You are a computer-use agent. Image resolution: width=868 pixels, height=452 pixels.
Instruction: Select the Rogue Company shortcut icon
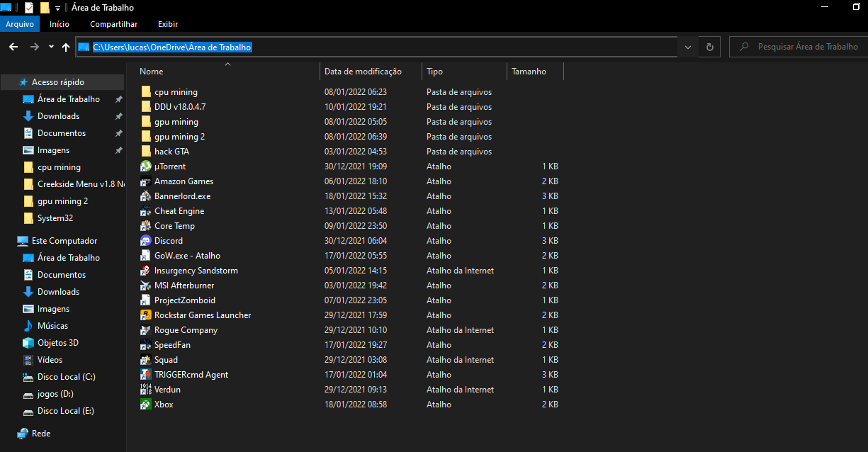tap(146, 330)
